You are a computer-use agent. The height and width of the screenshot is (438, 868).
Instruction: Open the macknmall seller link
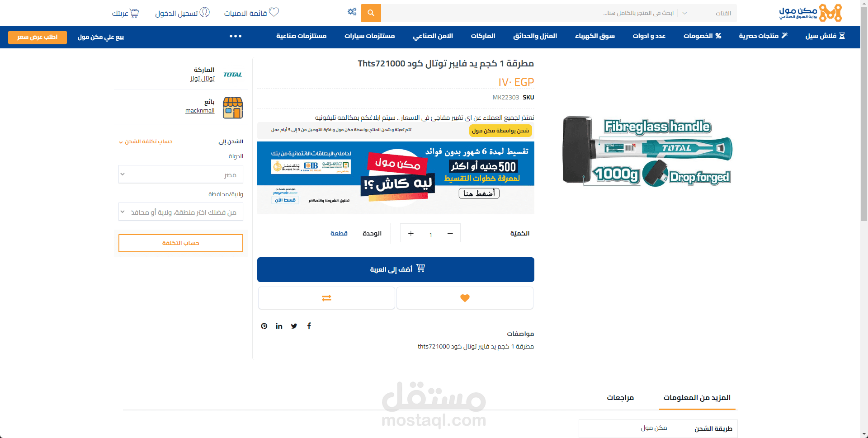pyautogui.click(x=200, y=110)
